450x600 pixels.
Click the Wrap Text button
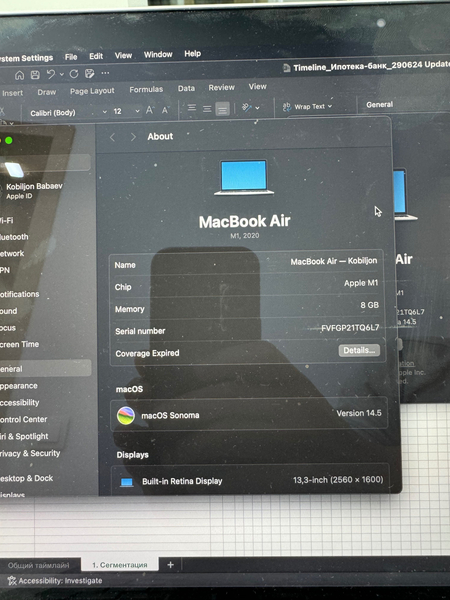[305, 107]
